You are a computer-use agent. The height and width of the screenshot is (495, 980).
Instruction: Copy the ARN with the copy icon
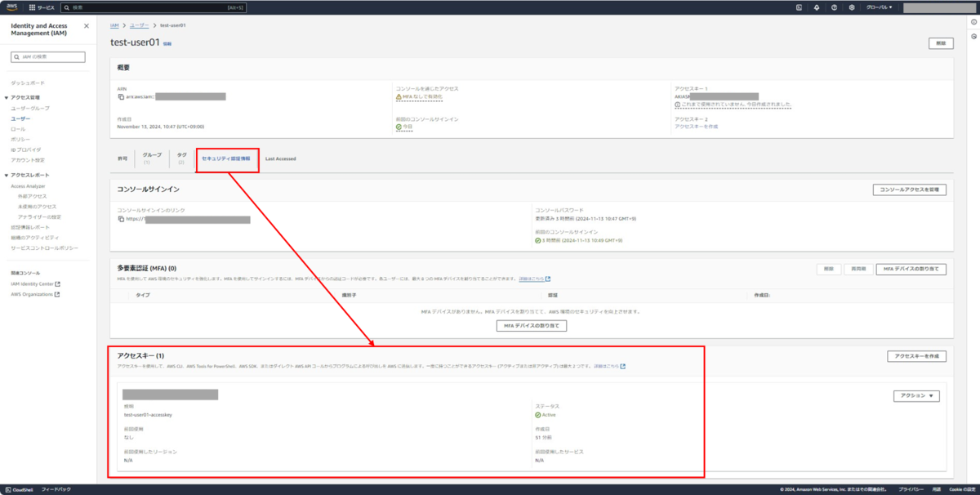pos(121,96)
